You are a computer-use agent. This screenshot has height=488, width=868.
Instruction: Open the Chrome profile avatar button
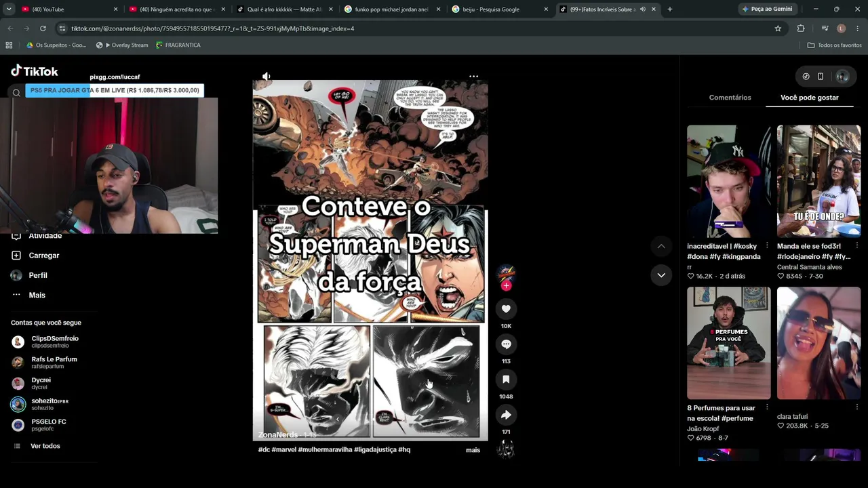click(841, 28)
